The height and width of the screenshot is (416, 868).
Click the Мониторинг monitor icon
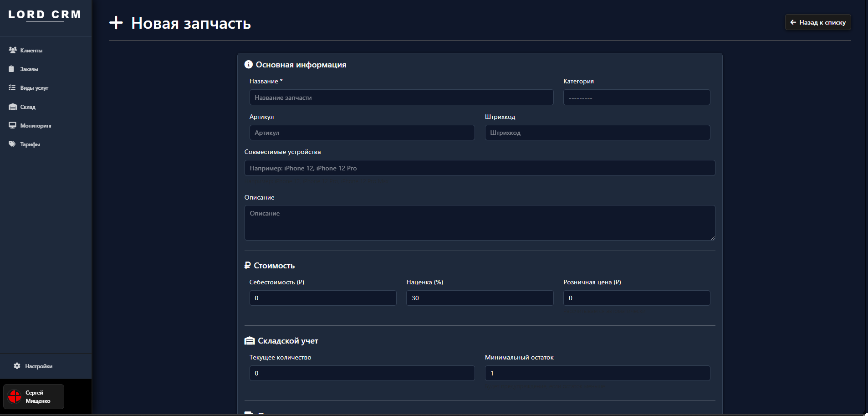pos(12,125)
